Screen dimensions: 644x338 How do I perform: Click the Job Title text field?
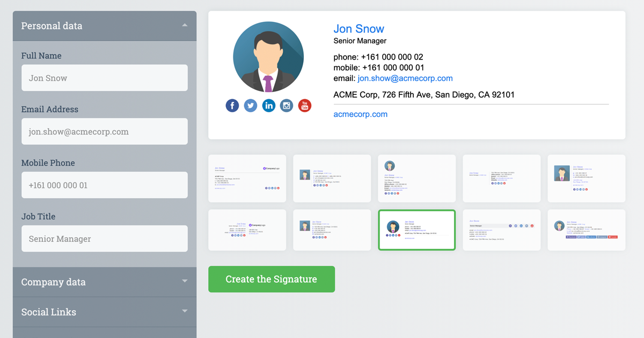105,239
